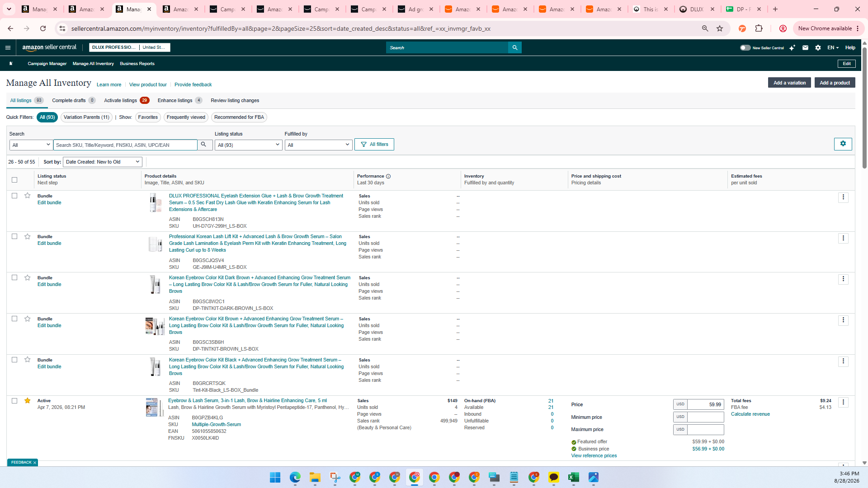Click the page vertical scrollbar
The height and width of the screenshot is (488, 868).
click(864, 107)
